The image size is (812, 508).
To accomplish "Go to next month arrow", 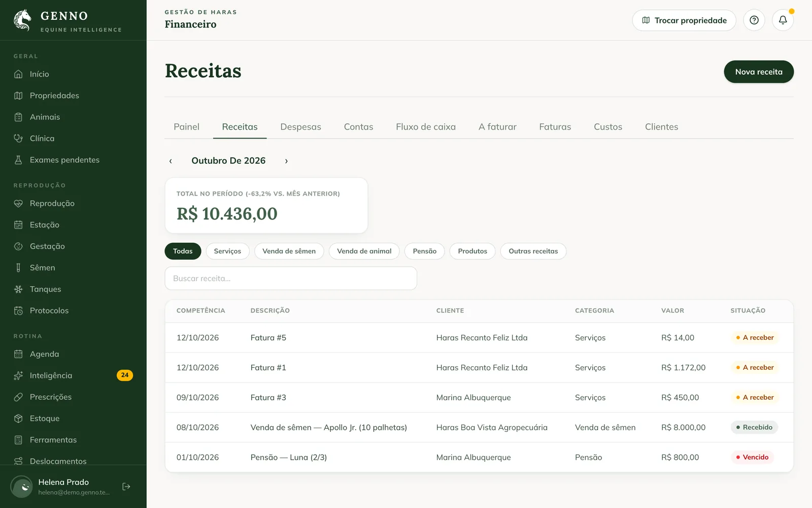I will tap(286, 161).
